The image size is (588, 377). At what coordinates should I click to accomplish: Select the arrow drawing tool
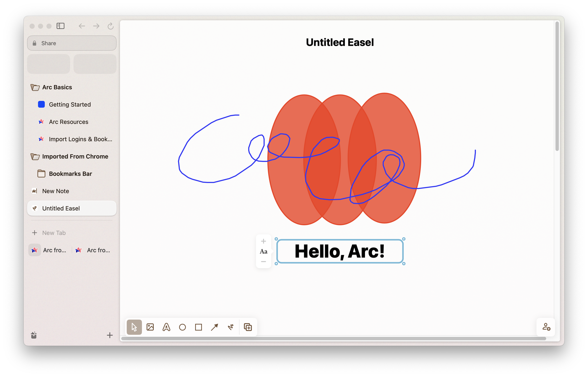tap(215, 327)
